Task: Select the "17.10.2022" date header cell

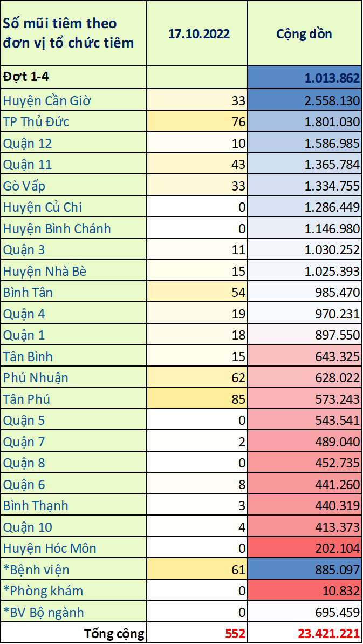Action: pos(198,33)
